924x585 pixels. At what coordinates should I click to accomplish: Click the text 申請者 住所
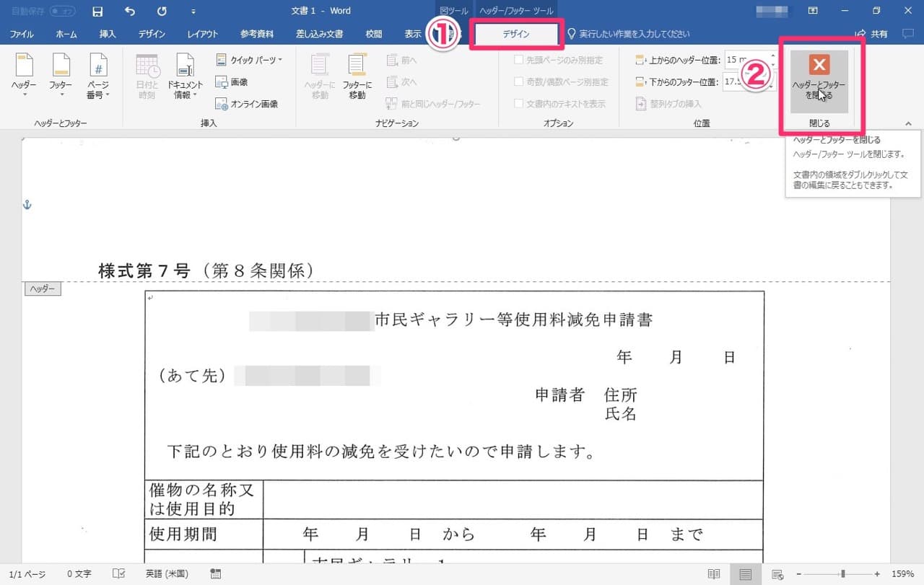click(x=586, y=395)
